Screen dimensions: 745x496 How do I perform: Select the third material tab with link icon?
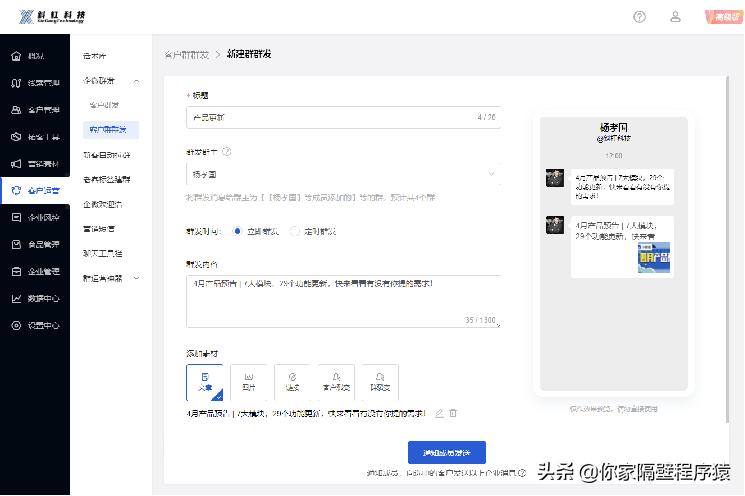292,382
